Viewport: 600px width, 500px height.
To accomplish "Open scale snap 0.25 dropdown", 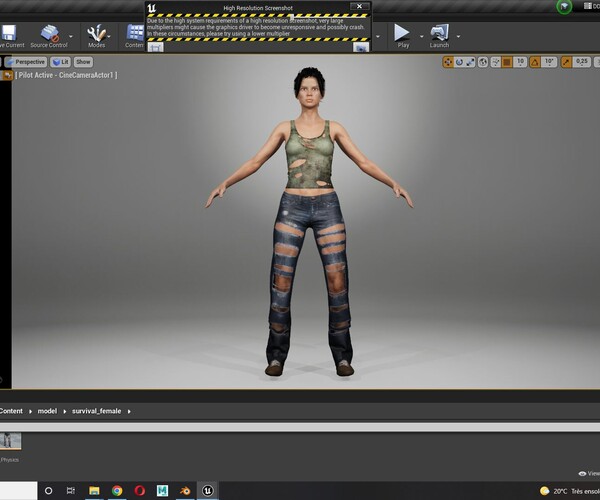I will (x=582, y=62).
